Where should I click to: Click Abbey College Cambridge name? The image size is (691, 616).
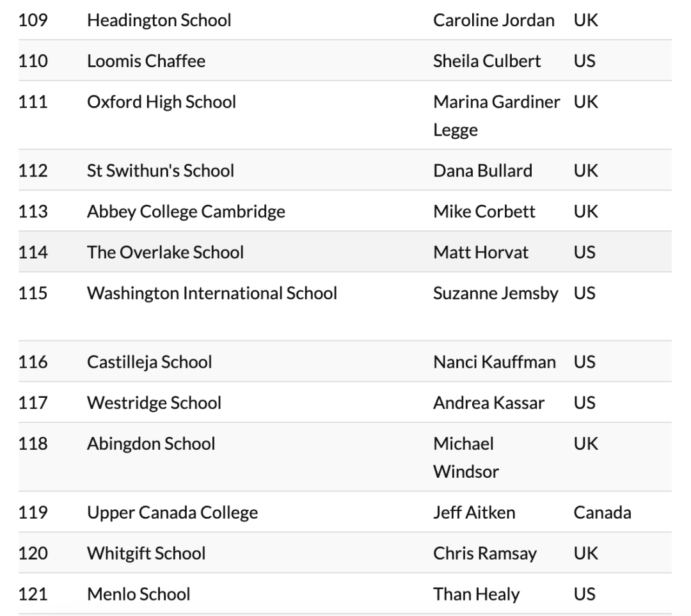pos(186,212)
